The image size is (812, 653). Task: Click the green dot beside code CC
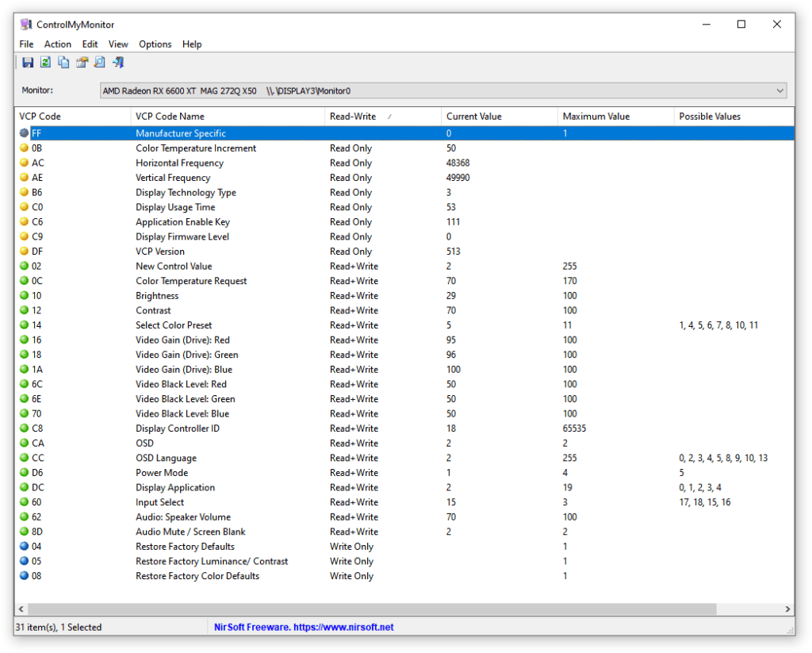24,458
